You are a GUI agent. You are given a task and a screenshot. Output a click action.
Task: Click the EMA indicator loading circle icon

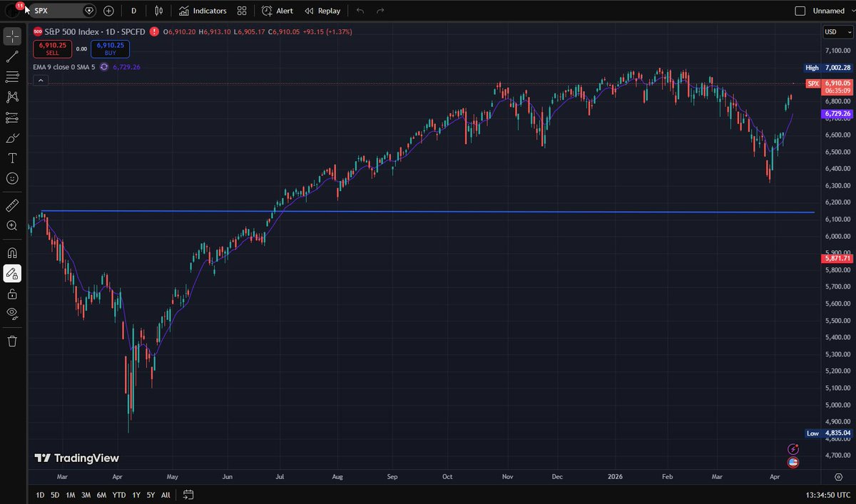coord(104,66)
